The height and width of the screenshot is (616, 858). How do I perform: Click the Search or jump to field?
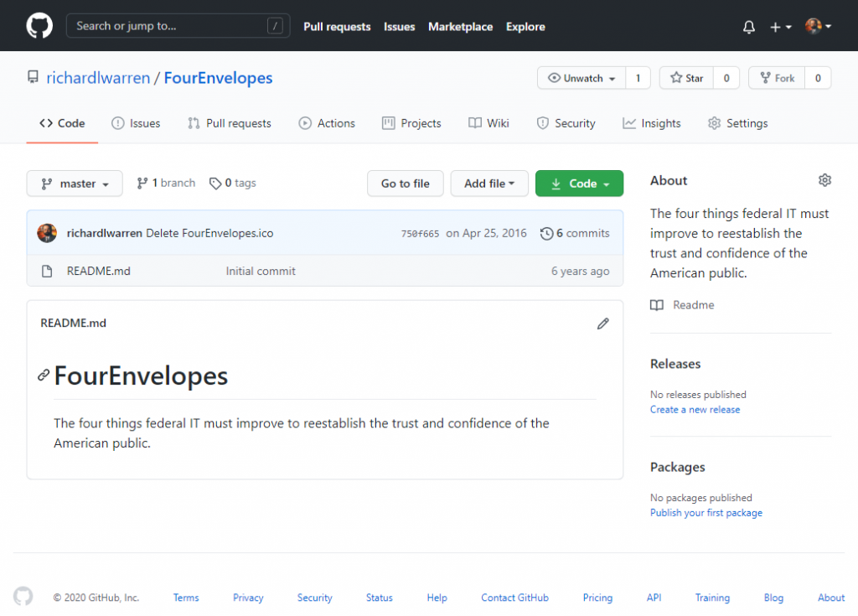click(x=178, y=26)
